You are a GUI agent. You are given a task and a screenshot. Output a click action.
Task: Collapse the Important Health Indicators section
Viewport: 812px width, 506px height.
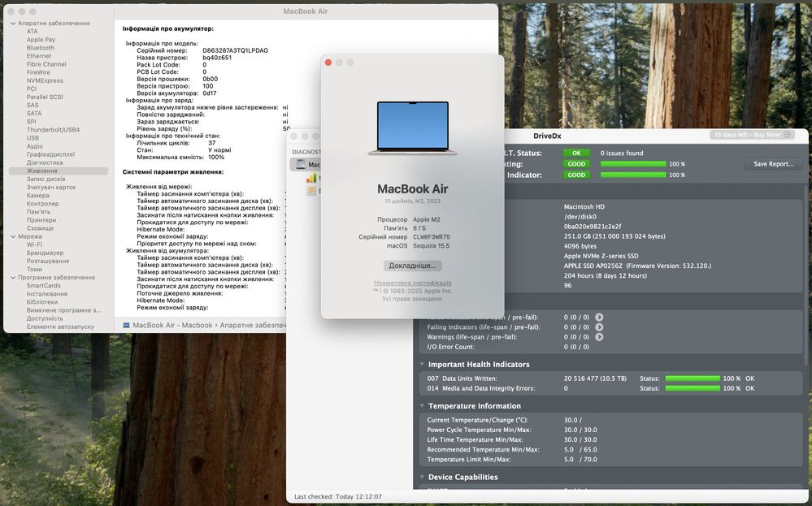click(x=422, y=364)
